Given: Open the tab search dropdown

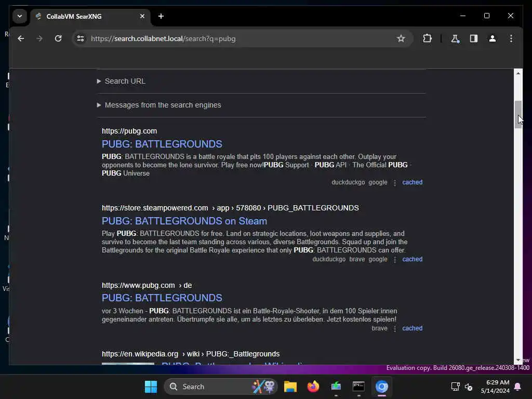Looking at the screenshot, I should click(20, 16).
